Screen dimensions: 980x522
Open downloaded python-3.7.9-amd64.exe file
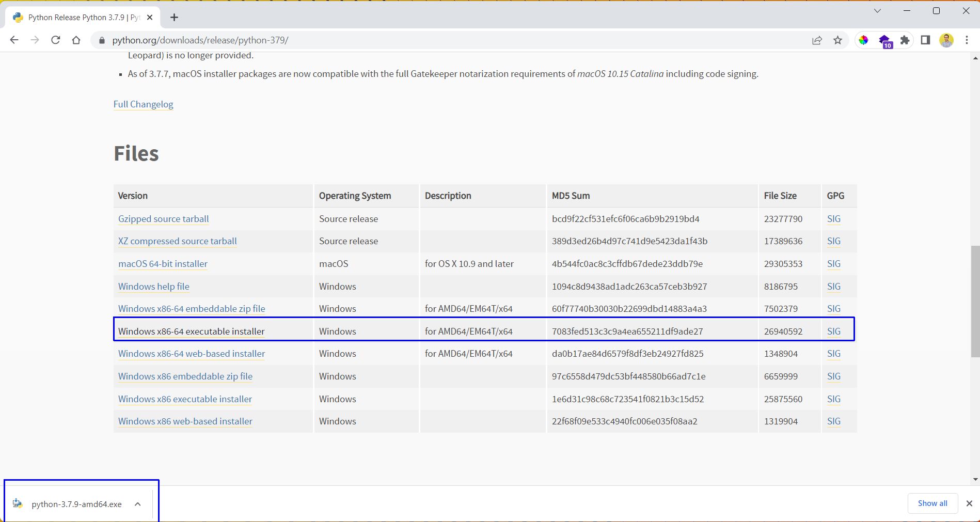(76, 504)
